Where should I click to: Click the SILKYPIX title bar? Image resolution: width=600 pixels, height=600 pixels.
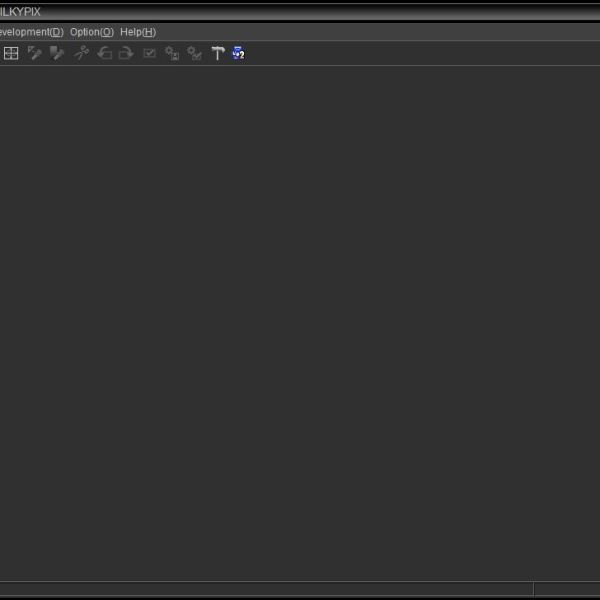300,11
